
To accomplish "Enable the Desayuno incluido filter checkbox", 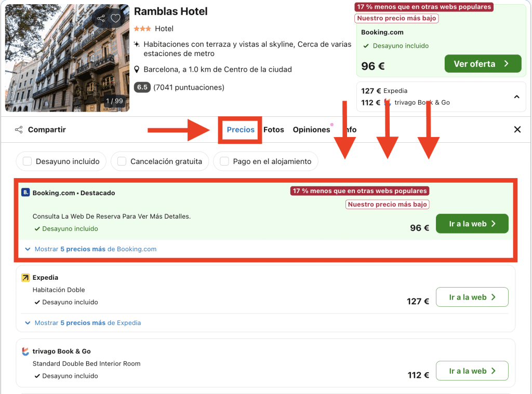I will [x=28, y=161].
